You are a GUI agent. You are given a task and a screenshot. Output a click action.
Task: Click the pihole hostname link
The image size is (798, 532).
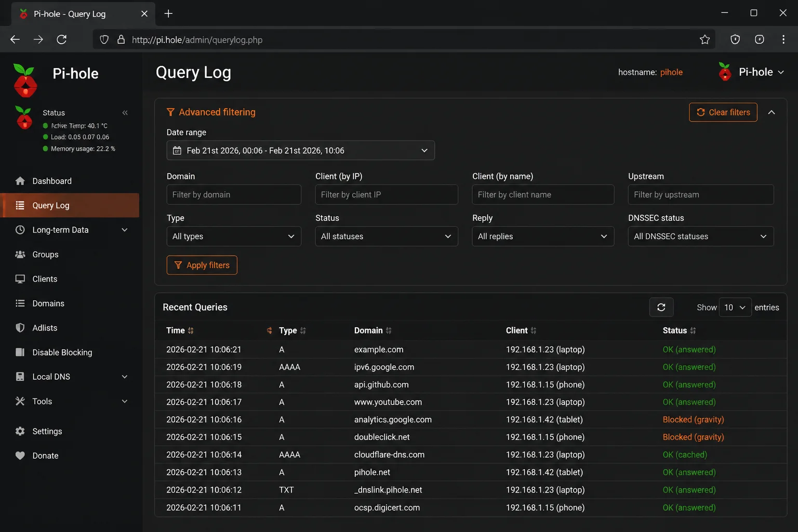[x=671, y=72]
